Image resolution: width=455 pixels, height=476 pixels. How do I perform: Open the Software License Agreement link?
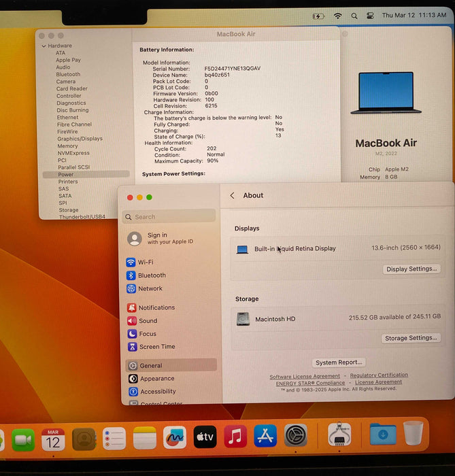(x=305, y=377)
